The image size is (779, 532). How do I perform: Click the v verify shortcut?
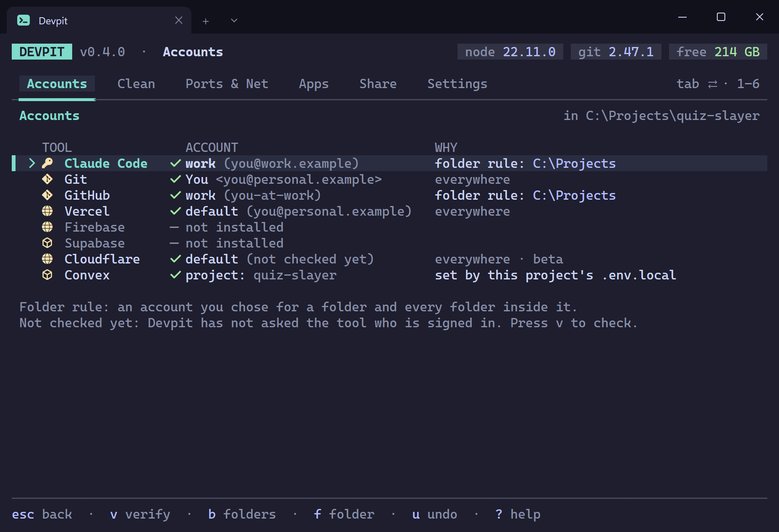coord(140,514)
